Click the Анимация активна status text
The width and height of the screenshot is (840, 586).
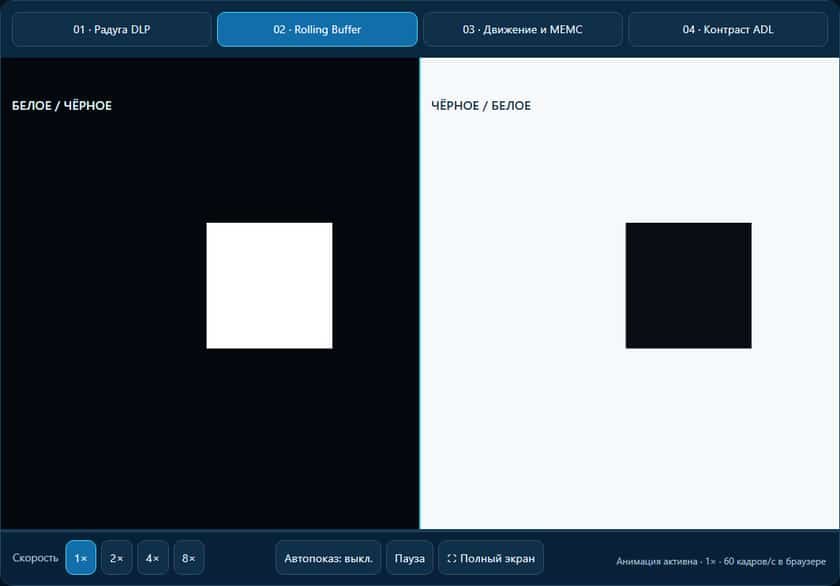[721, 561]
